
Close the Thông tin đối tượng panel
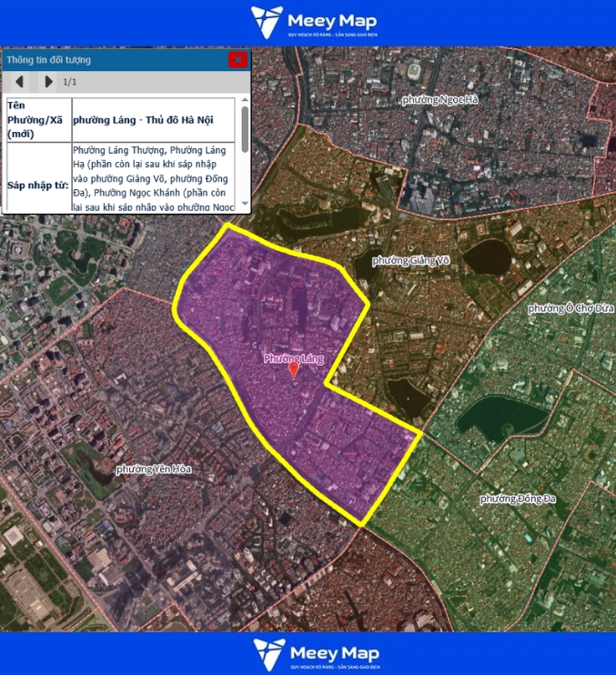(x=237, y=60)
